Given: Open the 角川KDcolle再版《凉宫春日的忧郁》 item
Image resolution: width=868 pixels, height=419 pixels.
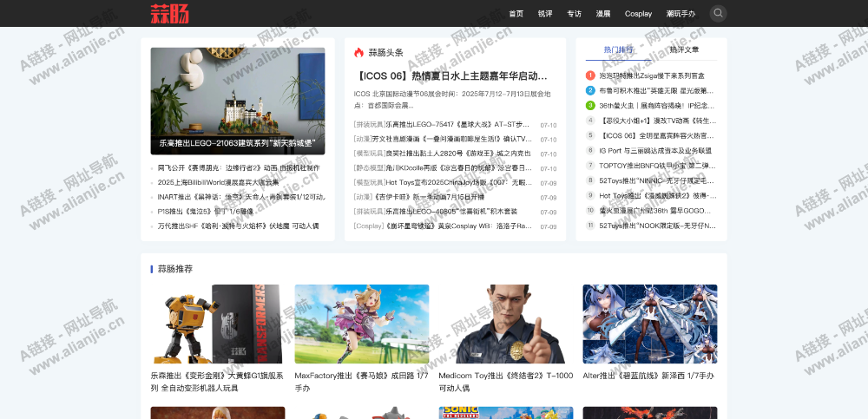Looking at the screenshot, I should [x=458, y=167].
